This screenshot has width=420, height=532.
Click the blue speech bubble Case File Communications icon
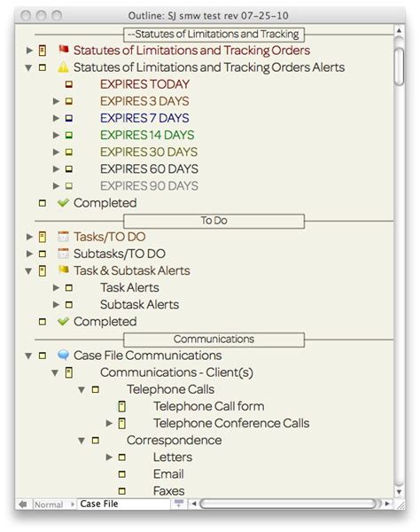64,356
